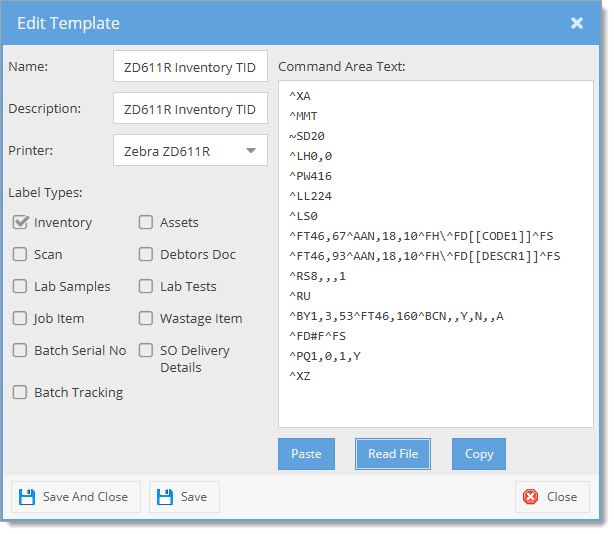Screen dimensions: 614x534
Task: Select the Lab Tests checkbox
Action: (146, 286)
